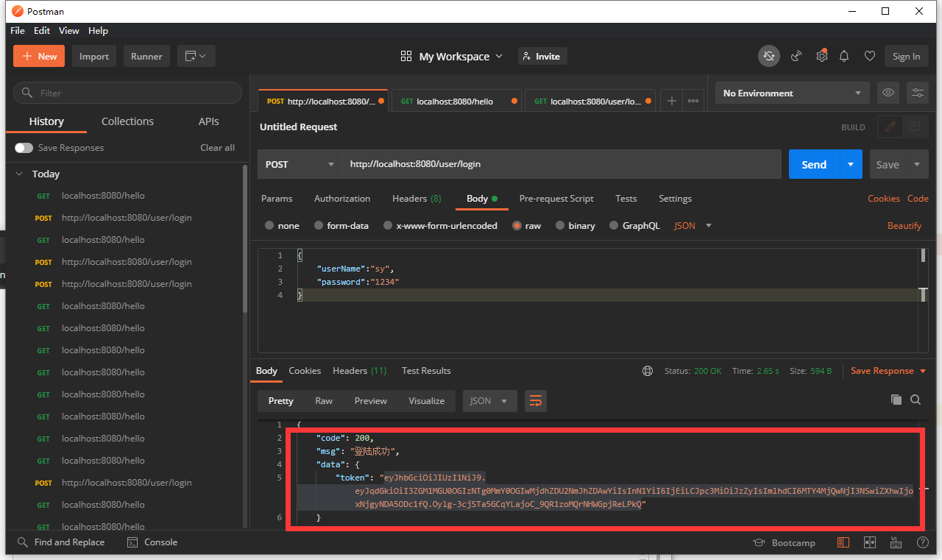Click the pencil build icon

(x=890, y=127)
